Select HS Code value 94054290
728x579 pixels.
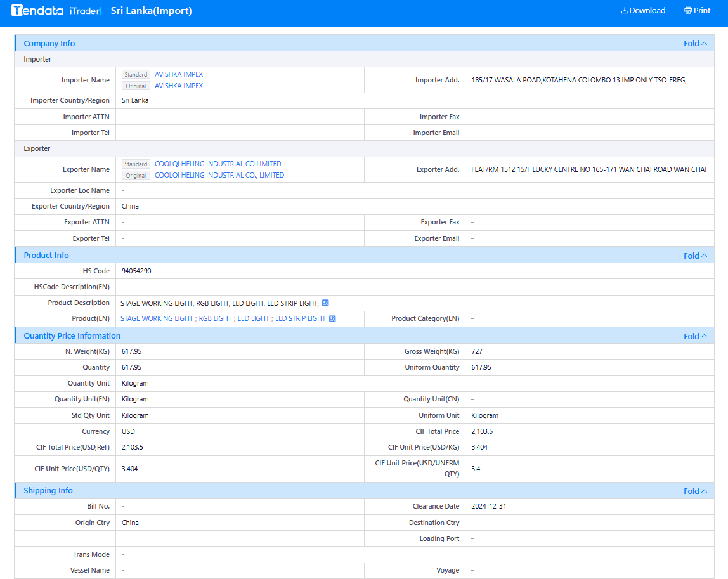coord(136,271)
